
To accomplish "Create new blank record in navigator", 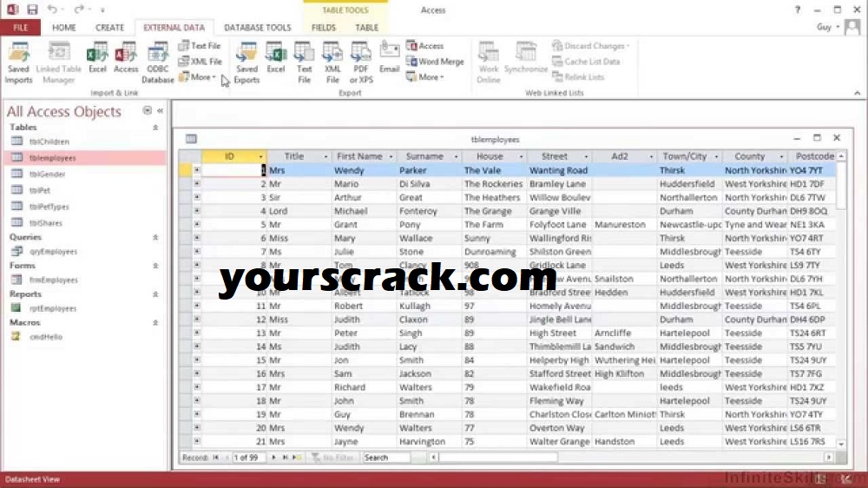I will coord(297,458).
